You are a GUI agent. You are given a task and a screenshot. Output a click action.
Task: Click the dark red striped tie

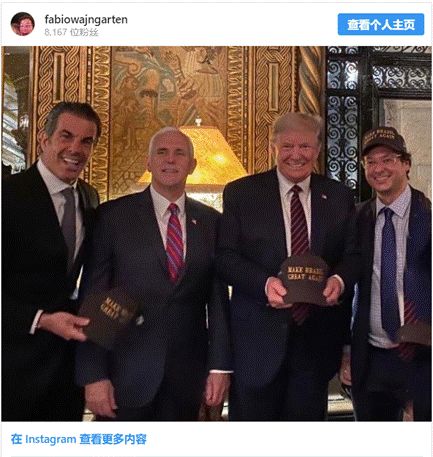tap(299, 243)
